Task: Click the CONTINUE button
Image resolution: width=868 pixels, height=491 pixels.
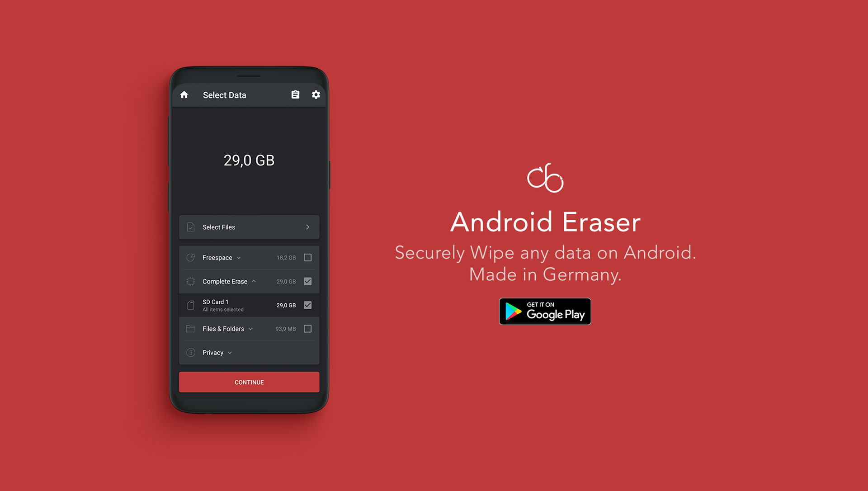Action: pos(249,382)
